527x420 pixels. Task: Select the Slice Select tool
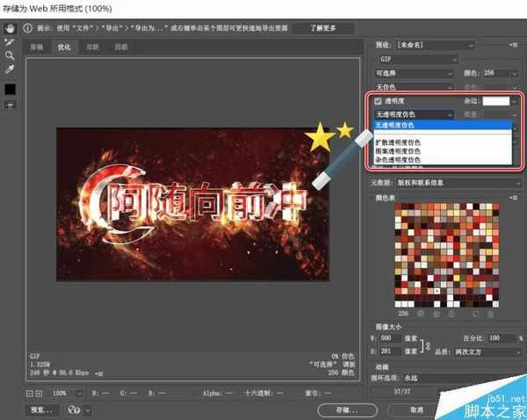pyautogui.click(x=10, y=41)
